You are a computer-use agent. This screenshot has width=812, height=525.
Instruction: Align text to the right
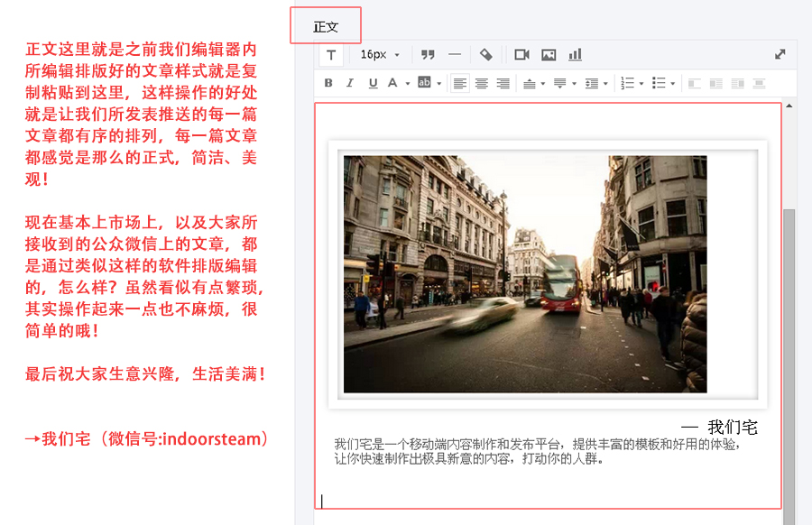(503, 83)
